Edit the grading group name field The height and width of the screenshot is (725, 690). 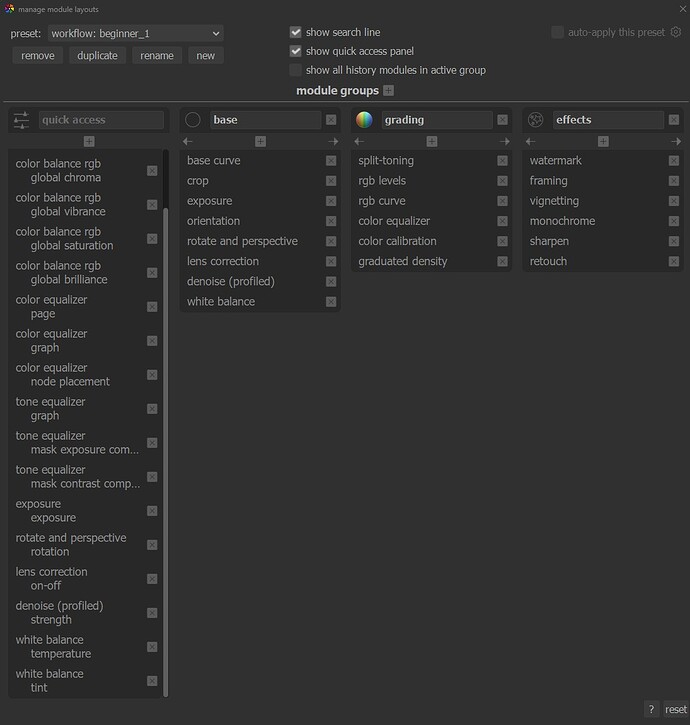tap(437, 120)
